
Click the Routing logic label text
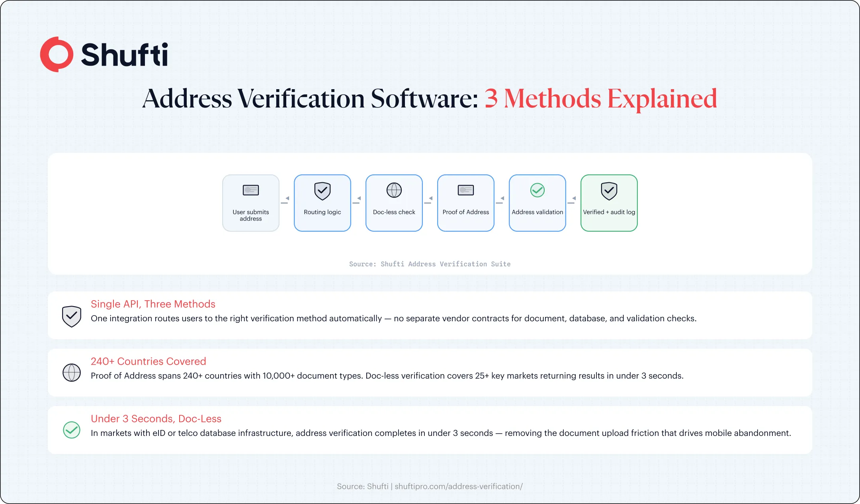coord(322,212)
